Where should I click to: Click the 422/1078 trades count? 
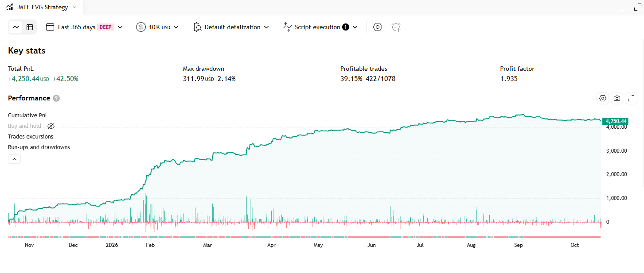click(380, 79)
